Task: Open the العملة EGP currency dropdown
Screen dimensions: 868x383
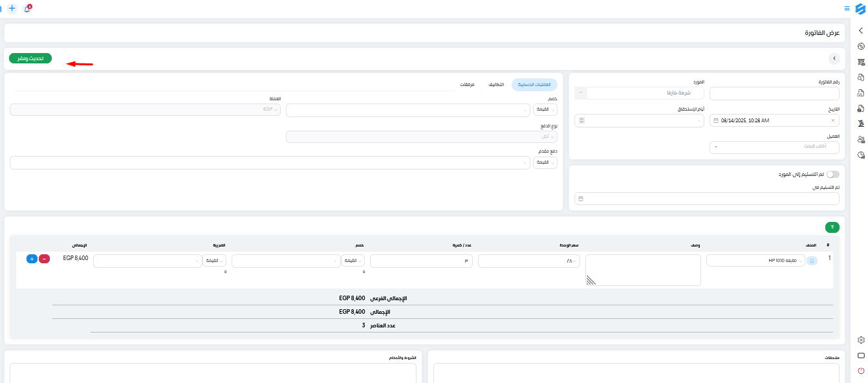Action: coord(145,109)
